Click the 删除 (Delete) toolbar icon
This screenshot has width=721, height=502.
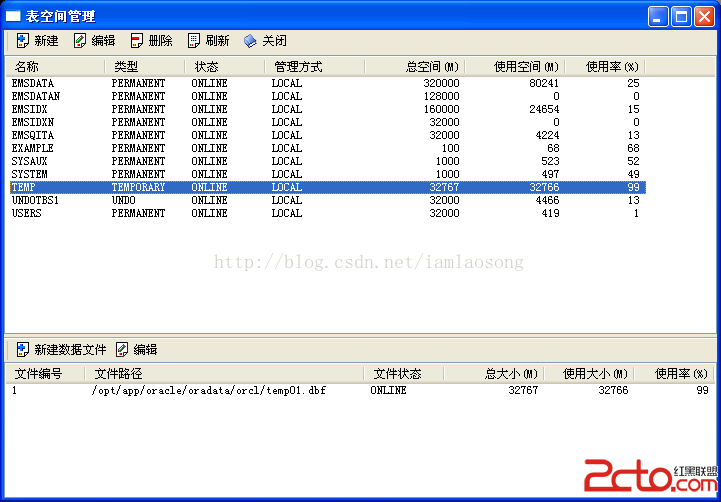point(137,40)
